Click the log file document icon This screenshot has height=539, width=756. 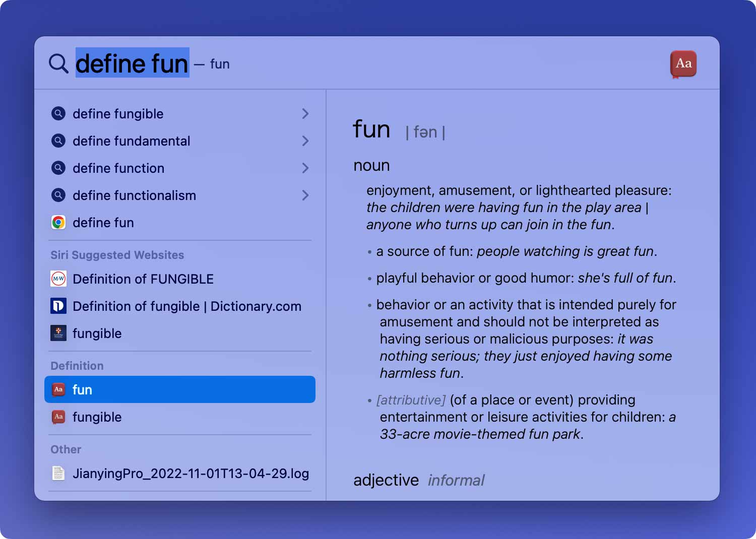pos(58,473)
